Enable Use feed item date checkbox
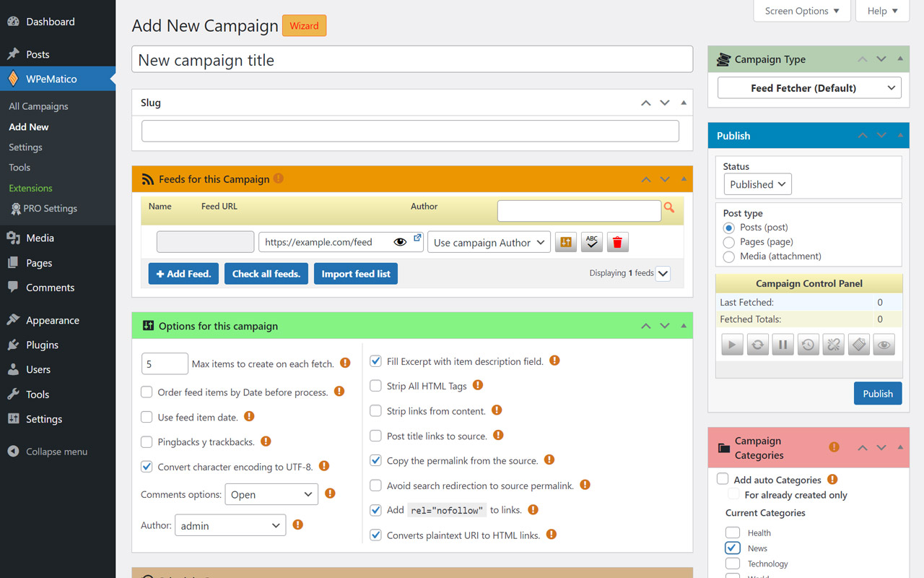This screenshot has height=578, width=924. coord(147,417)
